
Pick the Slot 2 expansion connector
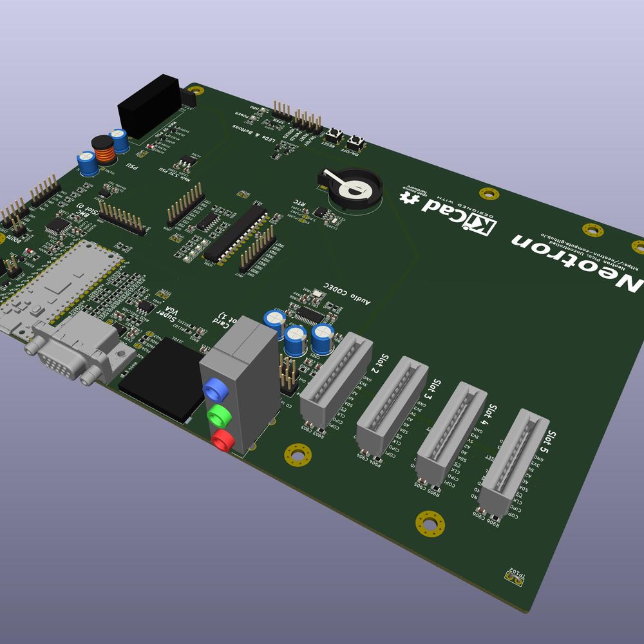[336, 380]
